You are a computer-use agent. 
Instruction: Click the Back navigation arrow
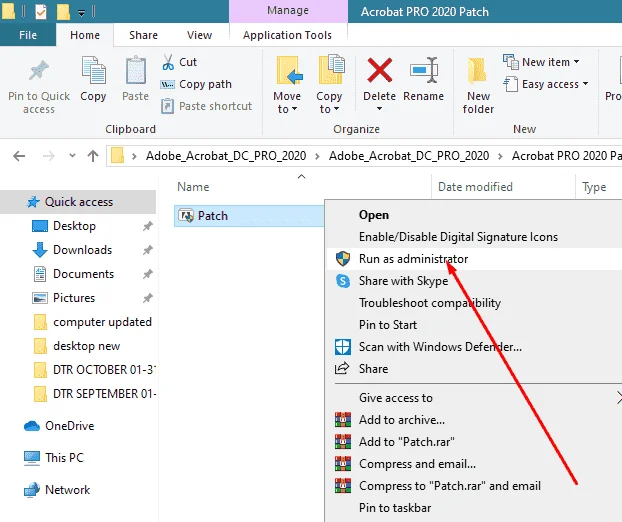click(x=19, y=156)
